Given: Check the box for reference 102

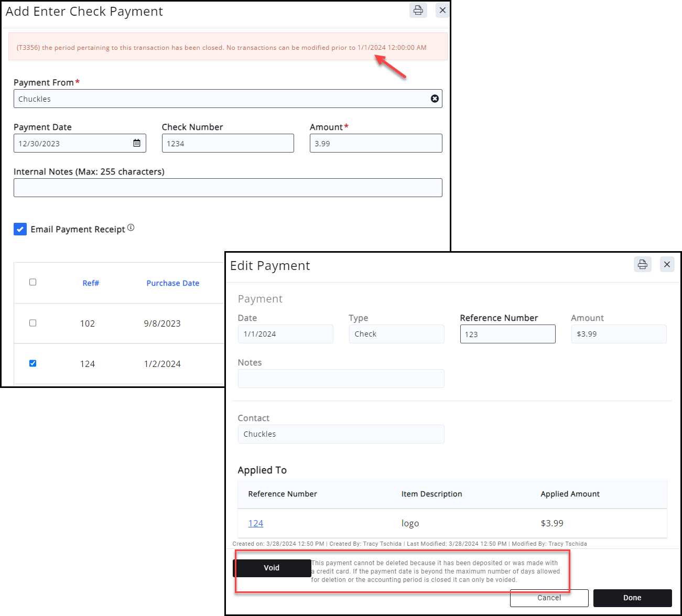Looking at the screenshot, I should coord(33,323).
